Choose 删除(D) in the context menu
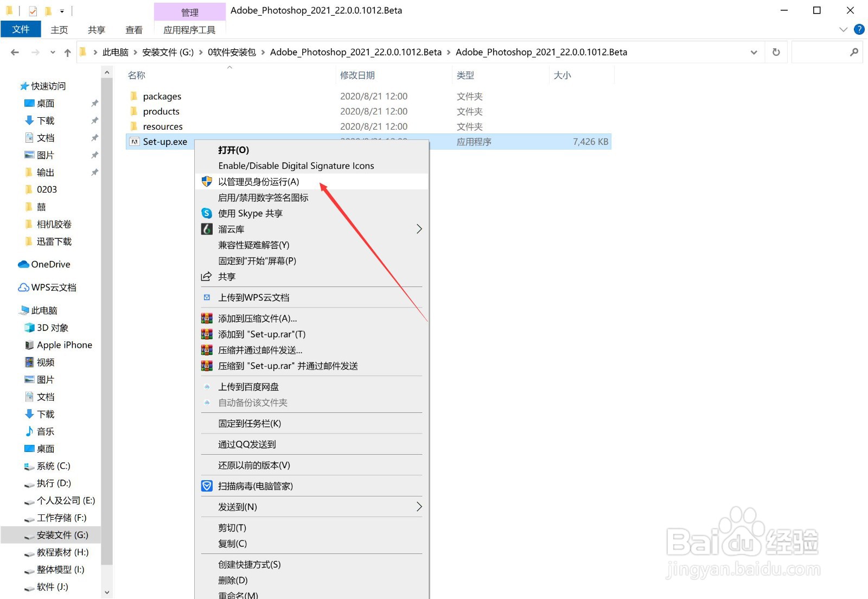The width and height of the screenshot is (868, 599). tap(312, 580)
